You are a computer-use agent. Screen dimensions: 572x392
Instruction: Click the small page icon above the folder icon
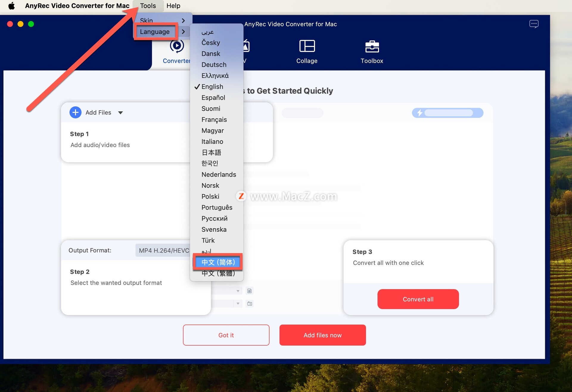tap(250, 291)
